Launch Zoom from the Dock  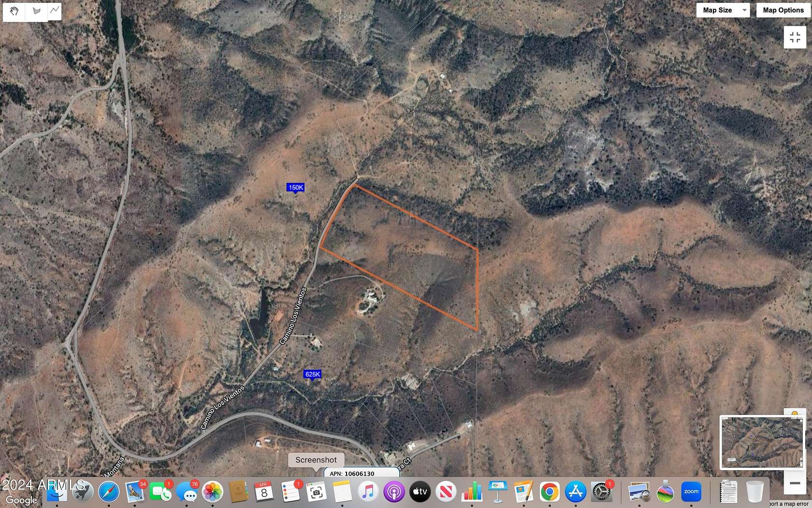pos(691,492)
